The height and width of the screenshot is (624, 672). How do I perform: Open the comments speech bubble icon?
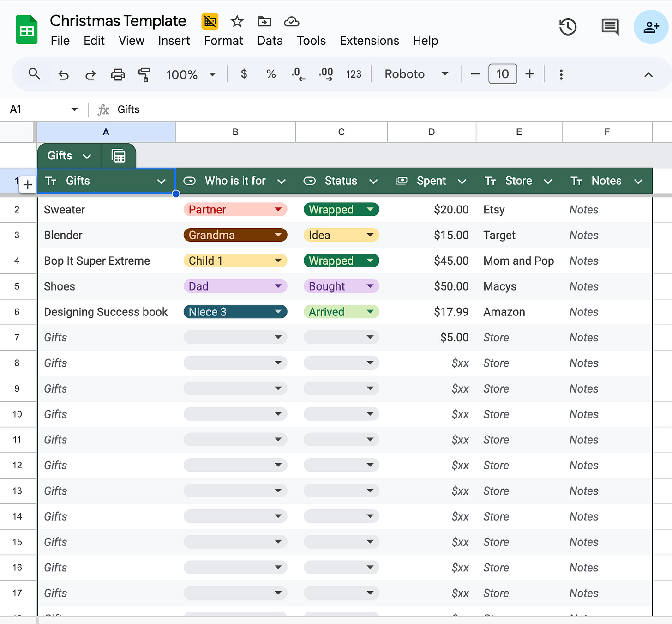pos(610,27)
